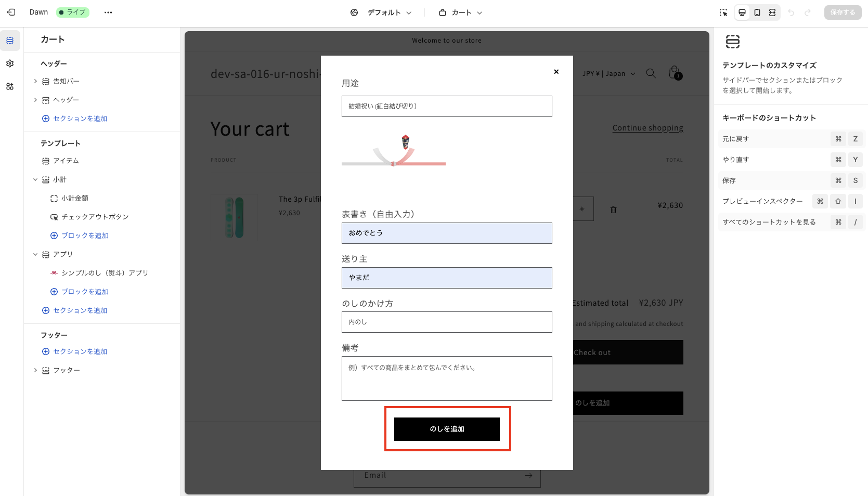The image size is (868, 496).
Task: Open the three-dot options menu
Action: point(108,12)
